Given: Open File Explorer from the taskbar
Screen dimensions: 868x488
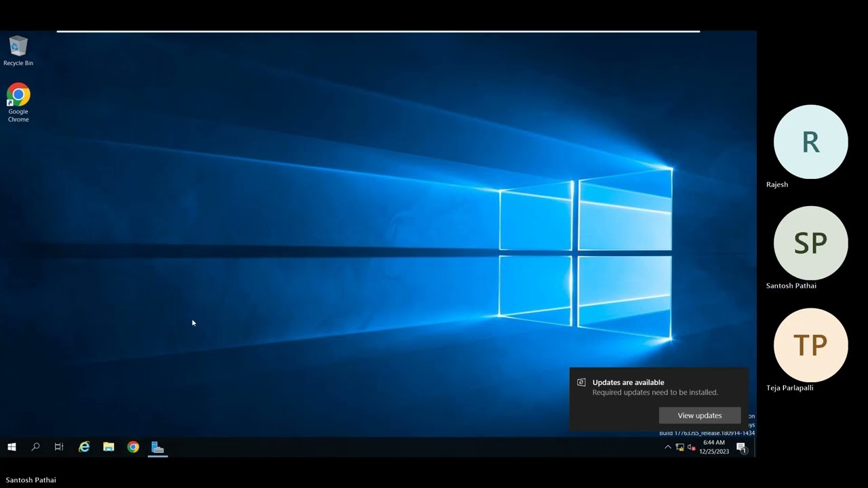Looking at the screenshot, I should (x=108, y=447).
